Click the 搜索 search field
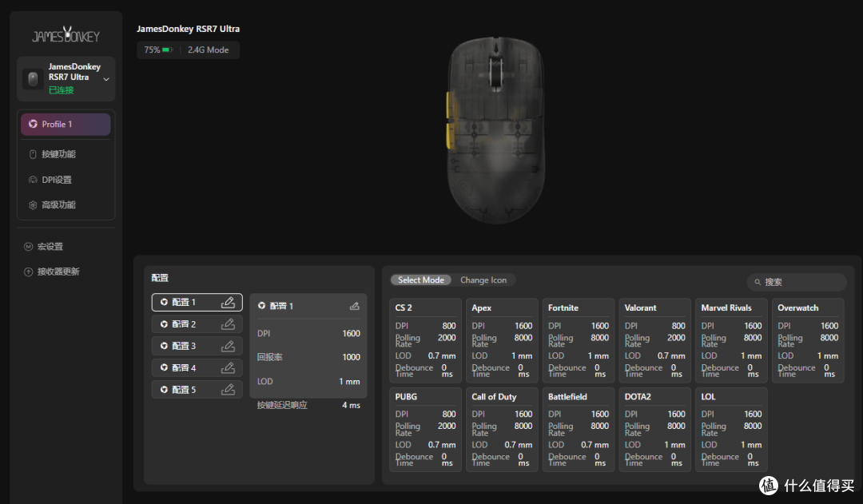This screenshot has height=504, width=863. pos(797,282)
